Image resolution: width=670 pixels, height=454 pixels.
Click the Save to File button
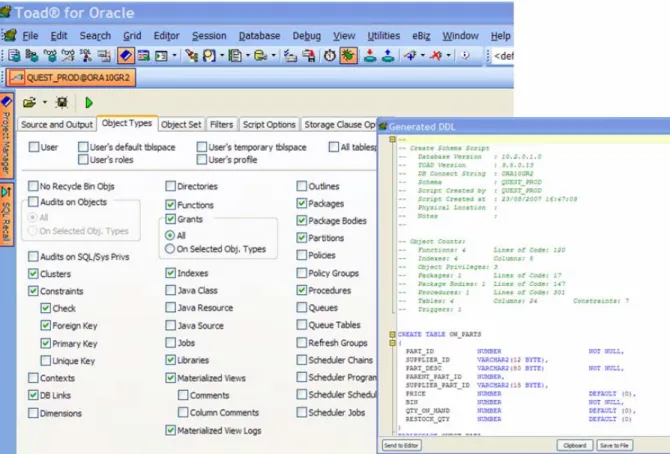[x=614, y=445]
